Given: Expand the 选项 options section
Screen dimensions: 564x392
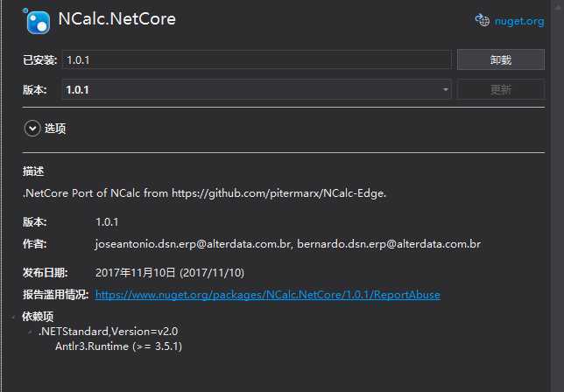Looking at the screenshot, I should tap(32, 129).
